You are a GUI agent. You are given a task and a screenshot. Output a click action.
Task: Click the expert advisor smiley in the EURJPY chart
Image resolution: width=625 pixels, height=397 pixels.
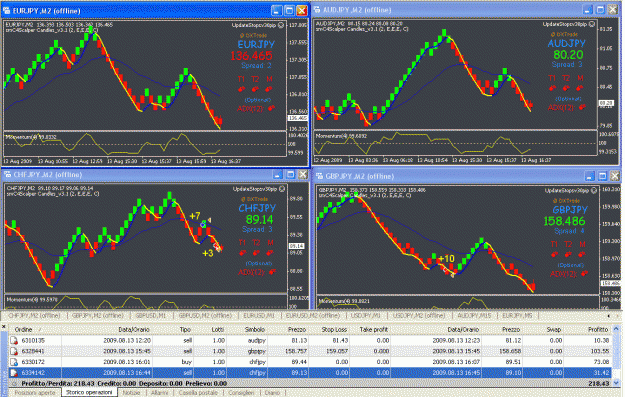coord(281,25)
